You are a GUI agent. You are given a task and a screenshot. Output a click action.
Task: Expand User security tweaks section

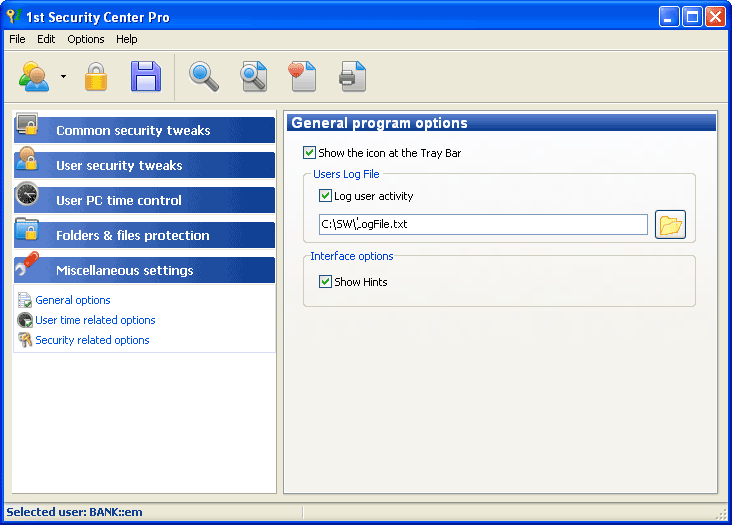(144, 165)
